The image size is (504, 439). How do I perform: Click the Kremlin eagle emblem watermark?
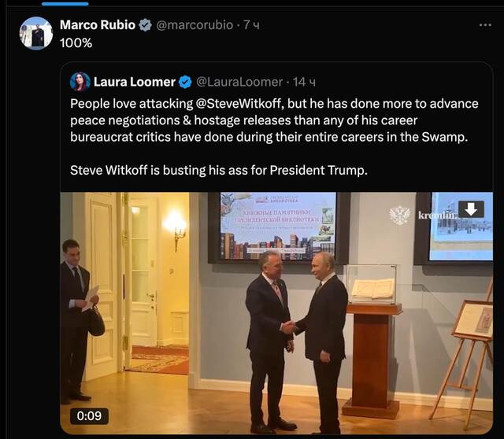click(x=399, y=214)
